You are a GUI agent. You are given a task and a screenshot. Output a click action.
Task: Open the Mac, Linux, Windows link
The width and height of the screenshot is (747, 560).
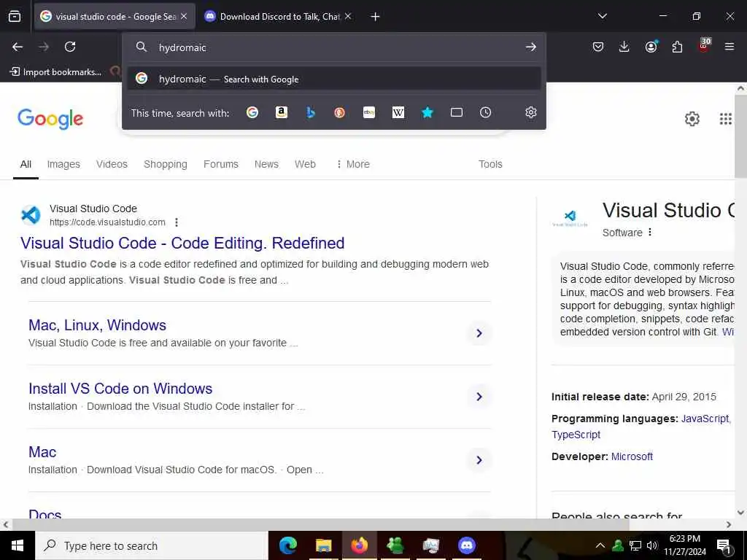click(97, 324)
